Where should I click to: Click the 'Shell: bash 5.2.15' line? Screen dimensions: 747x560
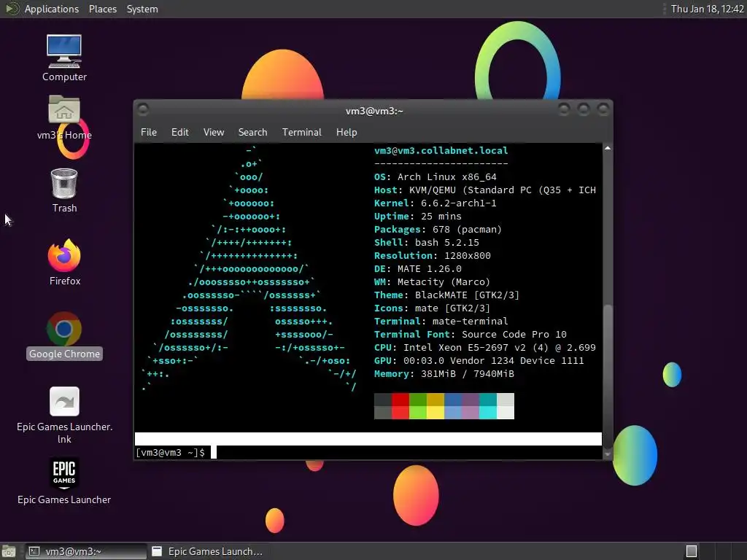tap(426, 242)
